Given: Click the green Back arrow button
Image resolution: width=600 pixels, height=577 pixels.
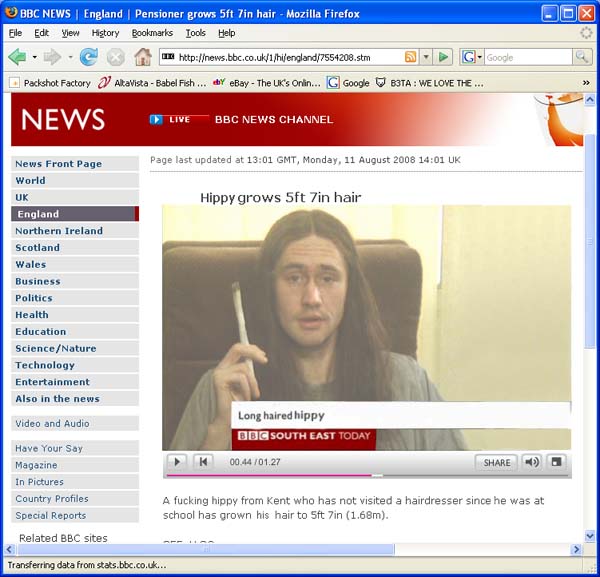Looking at the screenshot, I should [17, 57].
